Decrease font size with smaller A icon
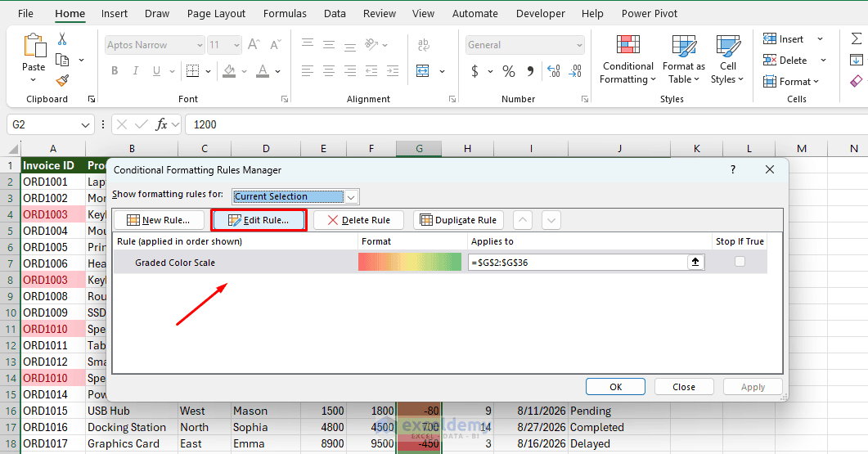868x454 pixels. pyautogui.click(x=275, y=44)
